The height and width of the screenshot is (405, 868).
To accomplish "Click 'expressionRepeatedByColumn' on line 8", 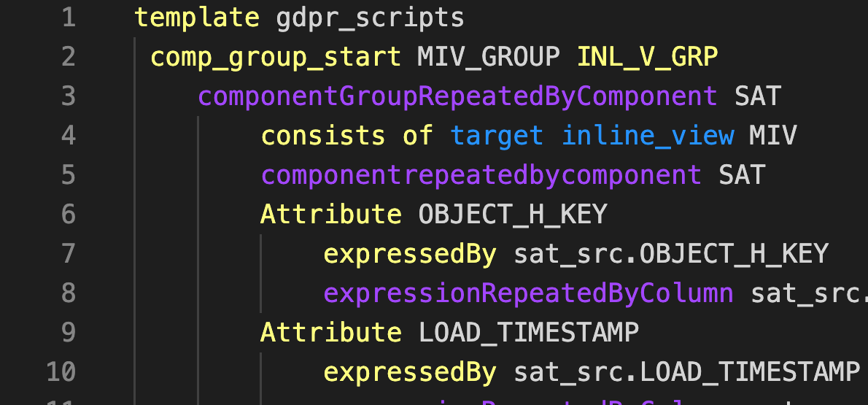I will pyautogui.click(x=528, y=293).
